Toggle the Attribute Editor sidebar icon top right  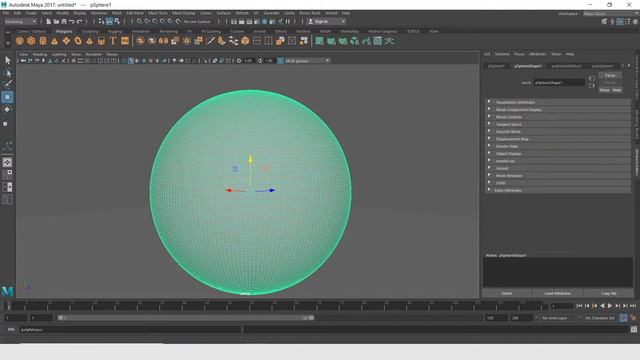[620, 22]
